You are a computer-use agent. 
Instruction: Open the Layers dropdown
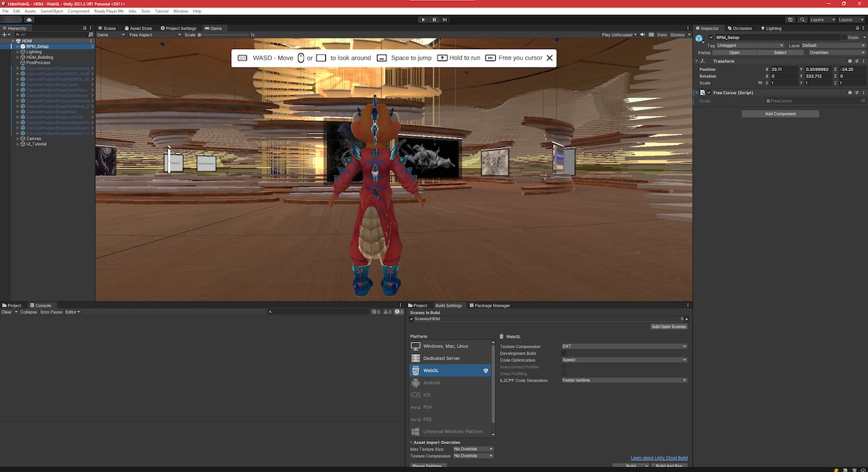(x=821, y=20)
